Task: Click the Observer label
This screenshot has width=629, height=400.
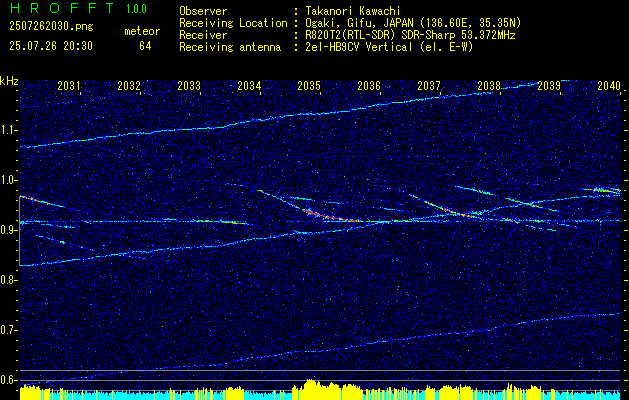Action: pos(203,11)
